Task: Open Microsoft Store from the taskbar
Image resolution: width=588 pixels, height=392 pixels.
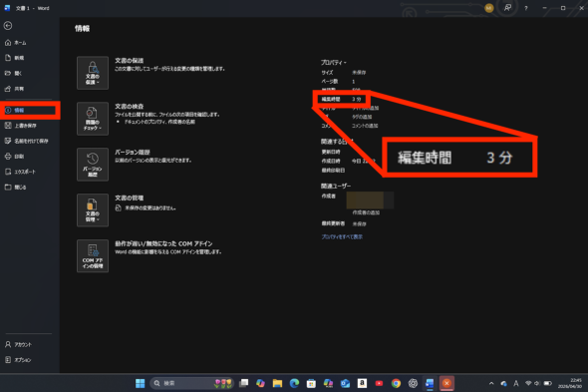Action: click(311, 383)
